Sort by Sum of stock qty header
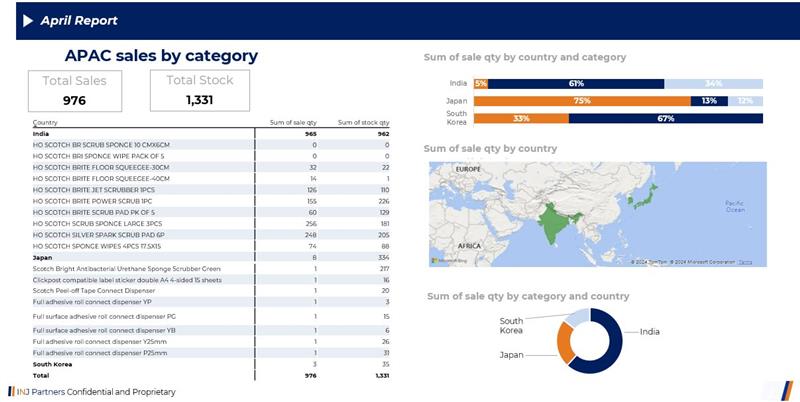 (x=363, y=122)
